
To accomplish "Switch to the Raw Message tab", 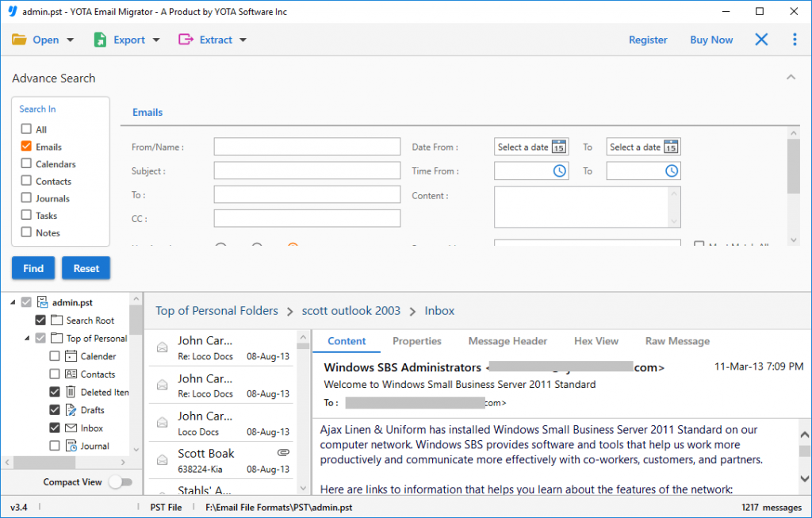I will [x=677, y=341].
